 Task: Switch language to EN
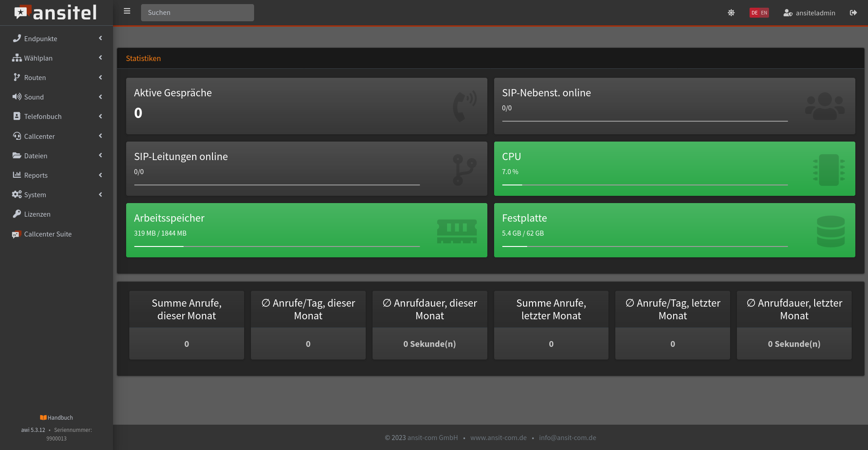click(764, 13)
